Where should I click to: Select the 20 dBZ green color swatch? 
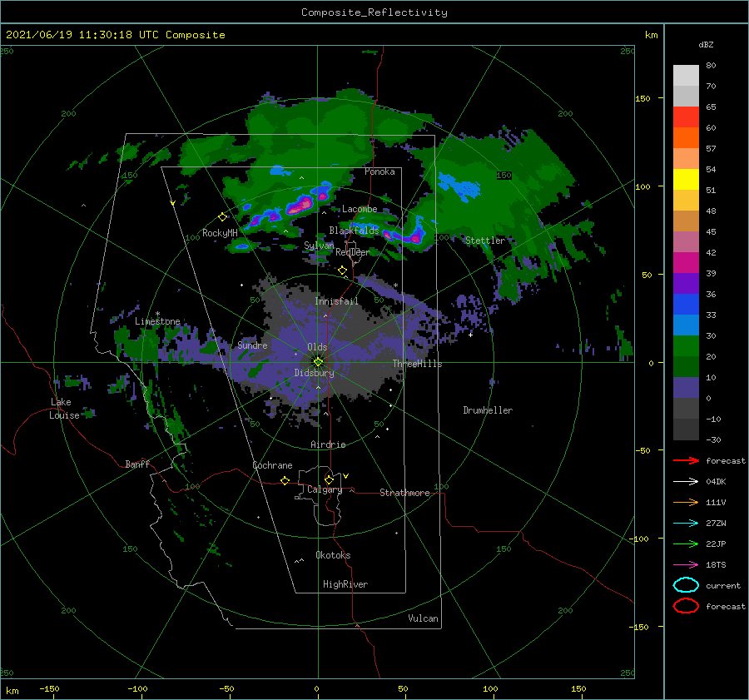click(686, 346)
